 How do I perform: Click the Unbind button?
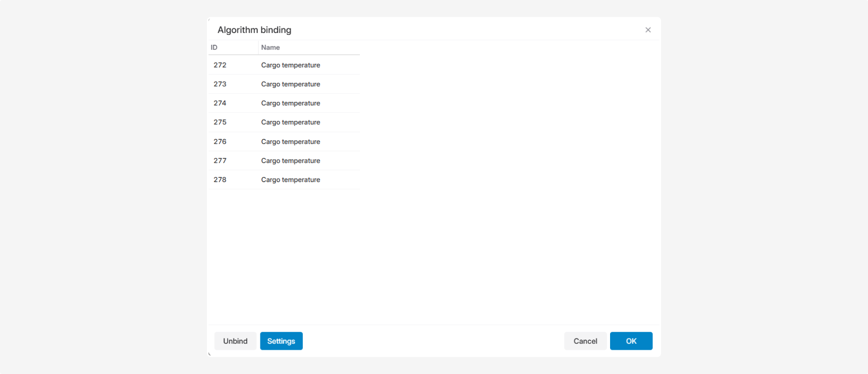point(235,341)
